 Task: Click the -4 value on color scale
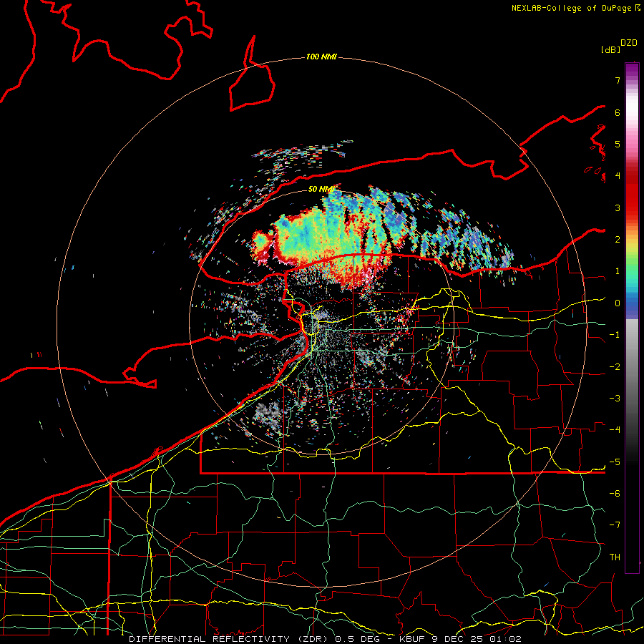point(615,430)
